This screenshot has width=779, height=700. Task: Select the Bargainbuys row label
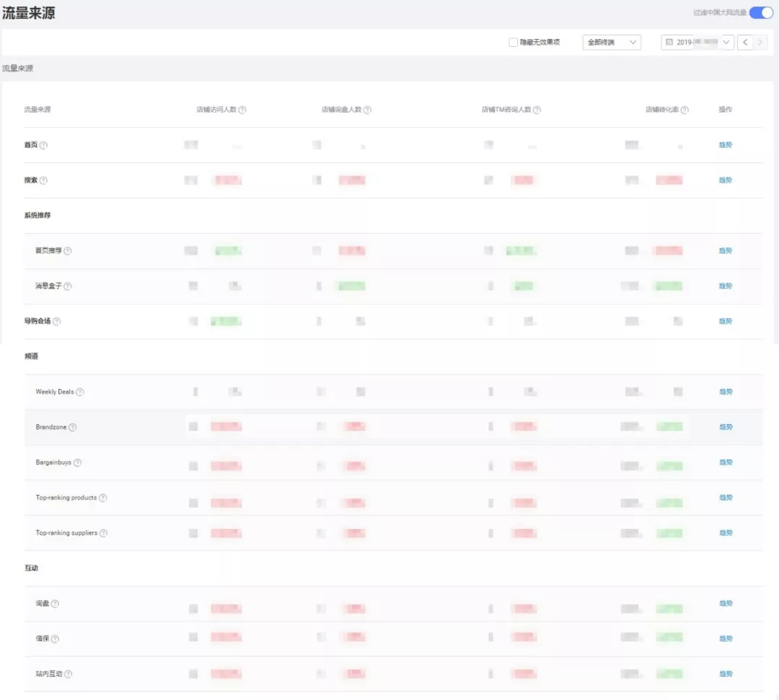pyautogui.click(x=53, y=463)
